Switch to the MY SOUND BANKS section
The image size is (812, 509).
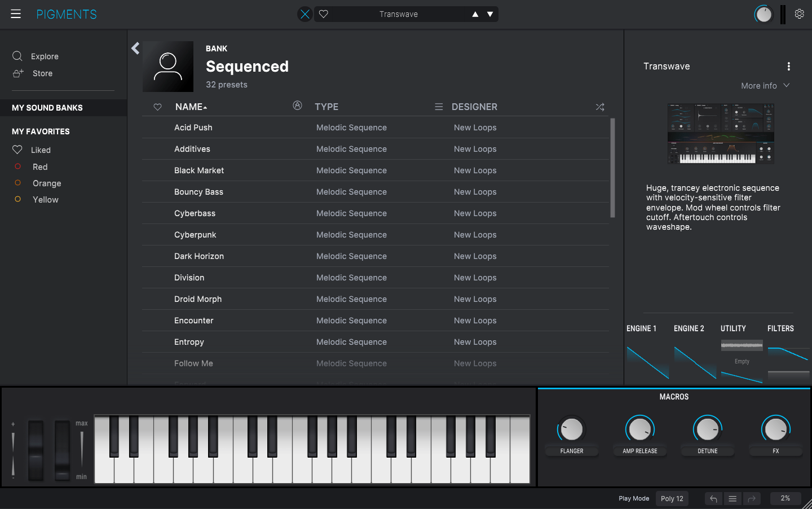click(x=47, y=107)
